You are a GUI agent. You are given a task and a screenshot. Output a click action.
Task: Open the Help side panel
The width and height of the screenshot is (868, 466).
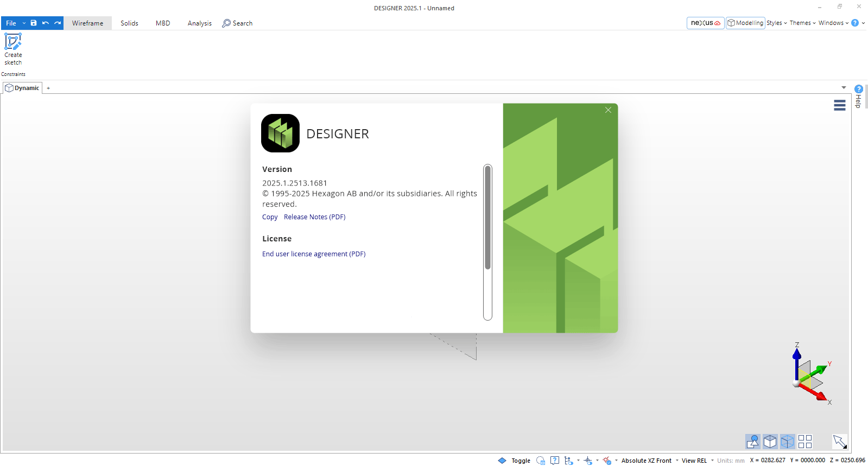tap(858, 96)
